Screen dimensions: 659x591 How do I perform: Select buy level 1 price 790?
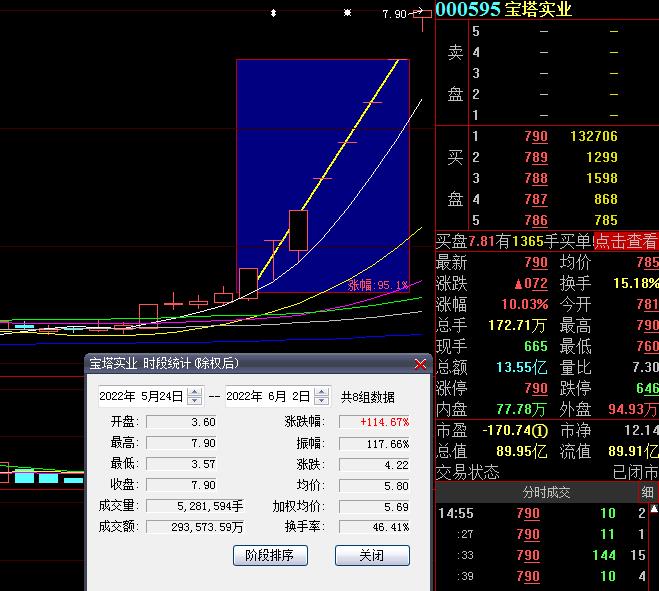(536, 136)
